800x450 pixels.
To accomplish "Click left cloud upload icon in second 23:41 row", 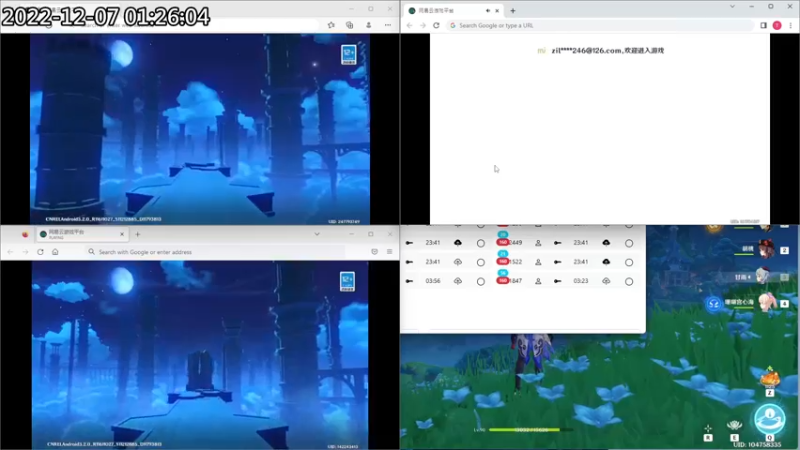I will click(458, 262).
